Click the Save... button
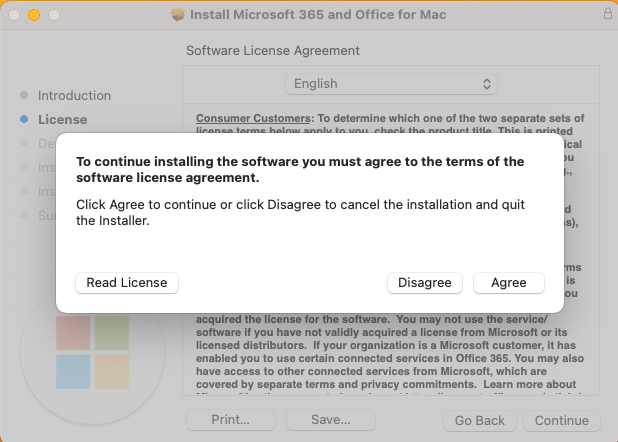 331,420
